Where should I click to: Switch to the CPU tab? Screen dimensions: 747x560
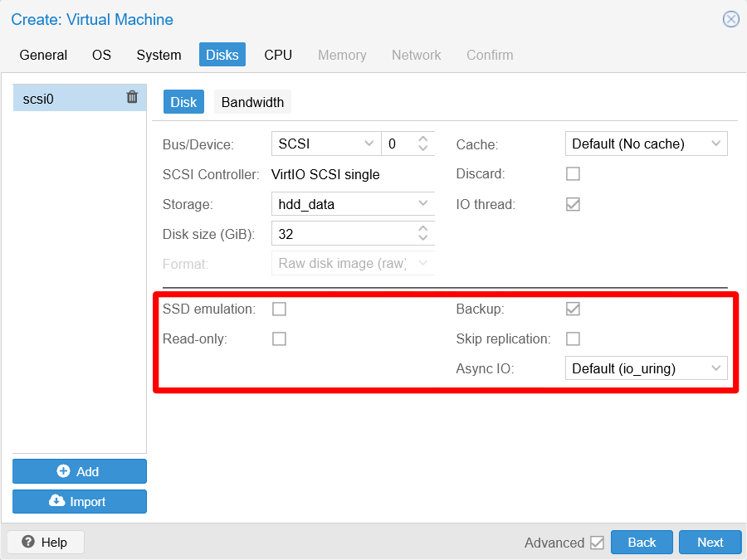(x=277, y=55)
